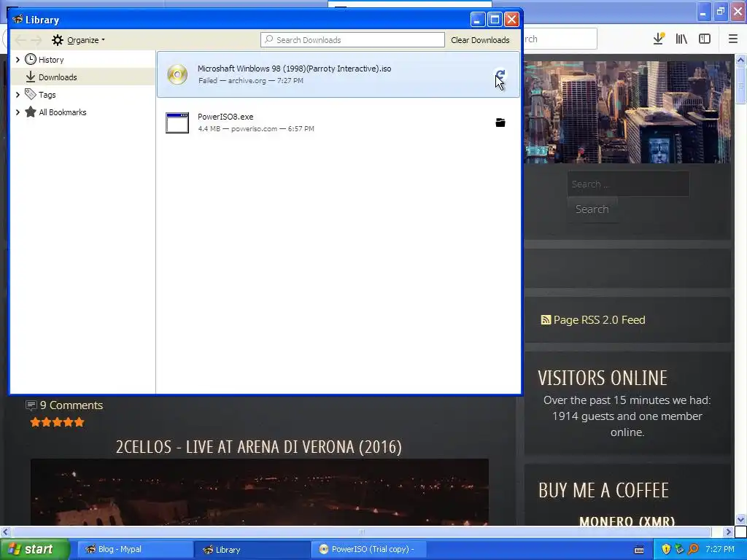This screenshot has height=560, width=747.
Task: Click the webpage Search button
Action: (x=592, y=209)
